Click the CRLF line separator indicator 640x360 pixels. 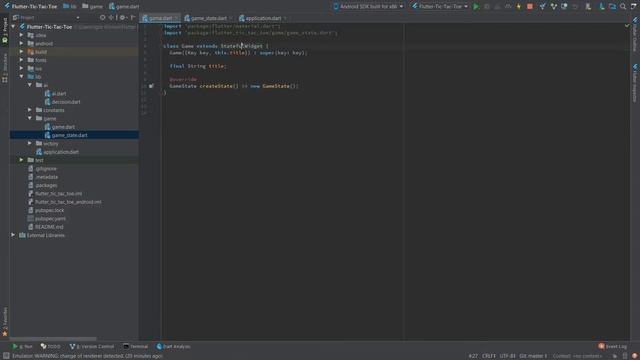pyautogui.click(x=489, y=356)
